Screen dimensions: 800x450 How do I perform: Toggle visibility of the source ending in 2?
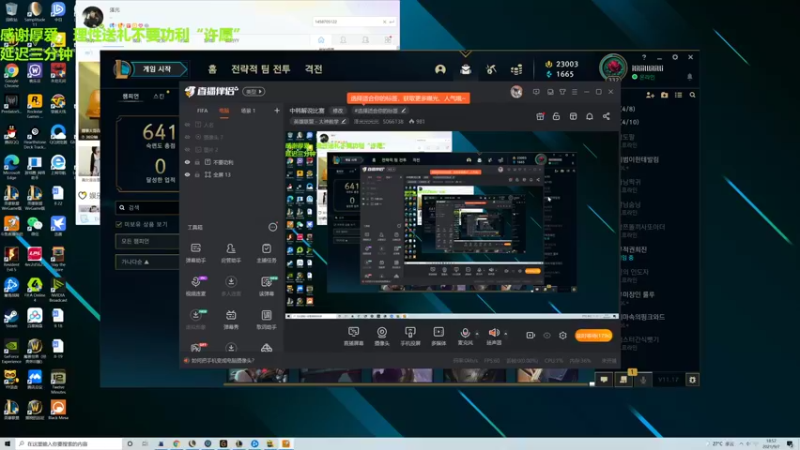click(x=187, y=149)
